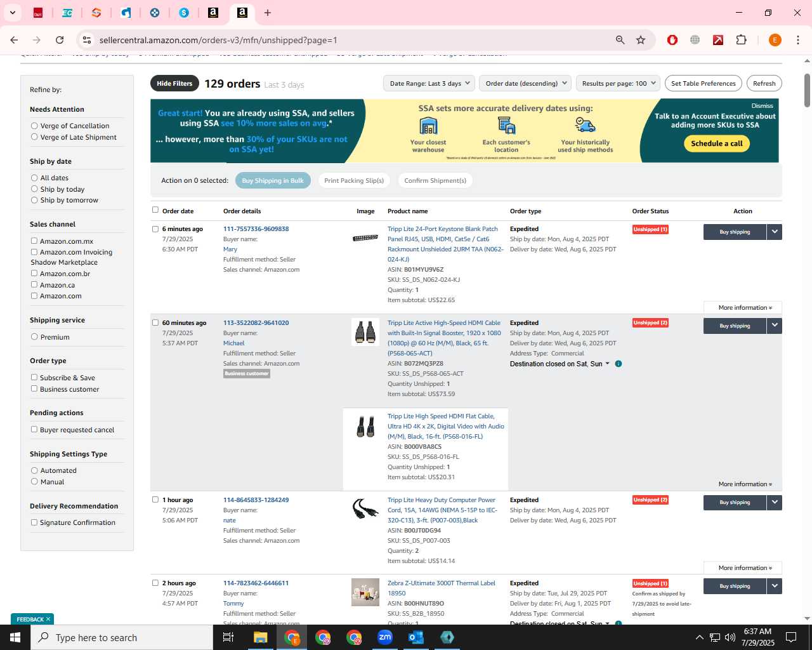Show hidden system tray icons
Viewport: 812px width, 650px height.
pos(699,637)
